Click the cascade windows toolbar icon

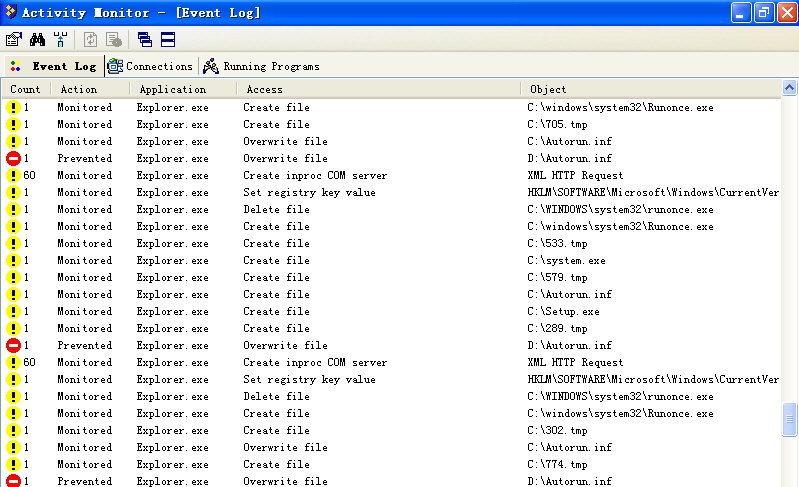(x=145, y=39)
